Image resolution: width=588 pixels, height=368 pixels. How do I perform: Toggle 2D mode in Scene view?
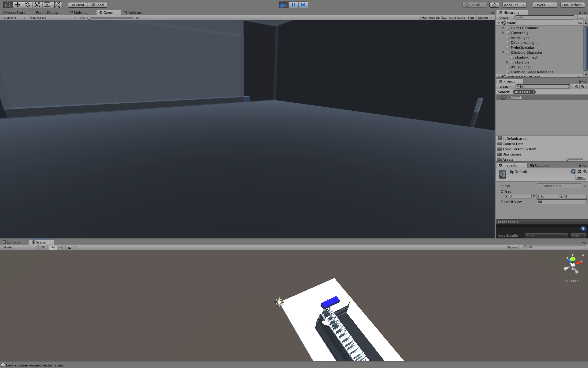tap(43, 247)
